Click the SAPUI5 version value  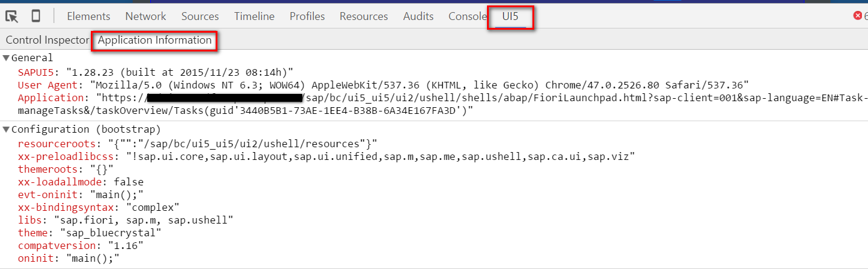(x=181, y=72)
